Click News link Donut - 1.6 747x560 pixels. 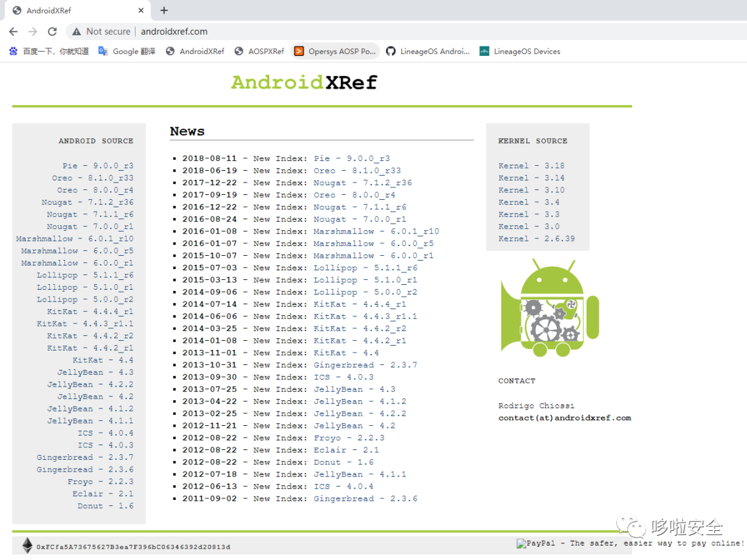[344, 463]
